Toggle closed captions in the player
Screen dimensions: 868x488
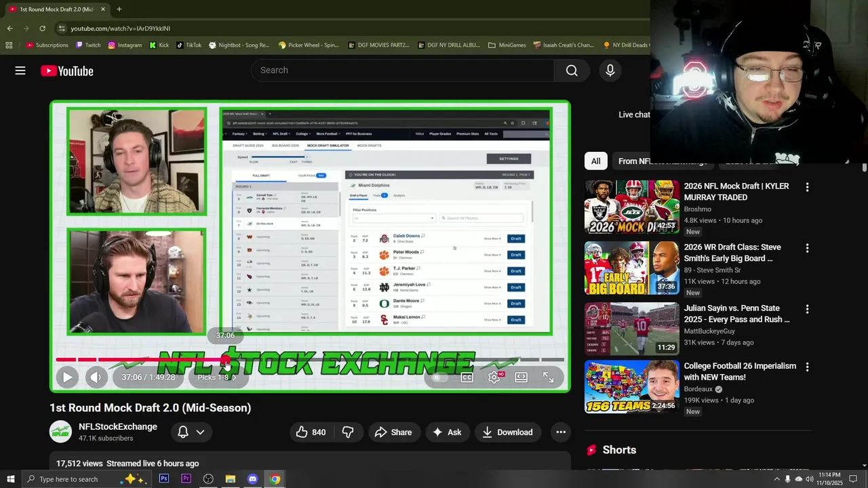467,378
